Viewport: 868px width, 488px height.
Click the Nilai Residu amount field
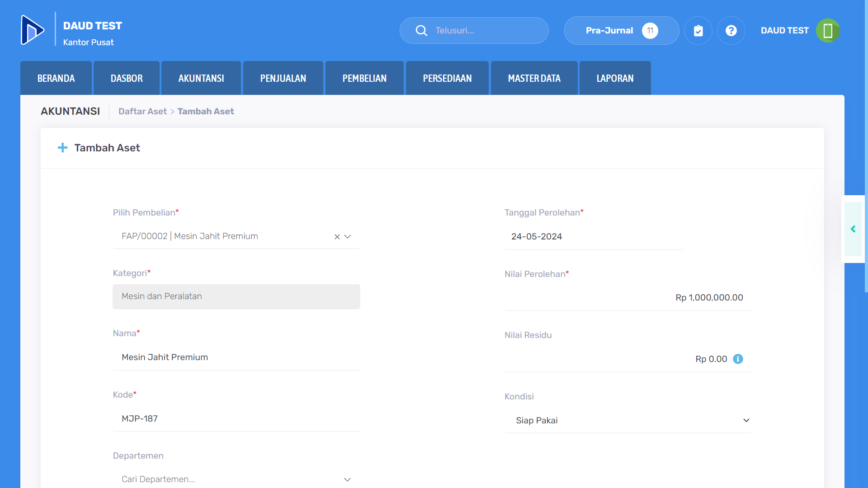(628, 359)
